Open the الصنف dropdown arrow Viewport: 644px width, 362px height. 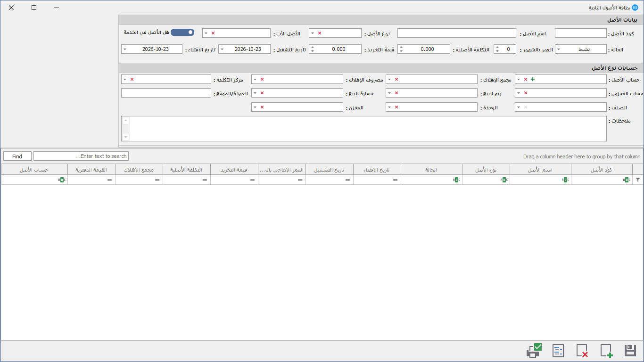(x=519, y=107)
